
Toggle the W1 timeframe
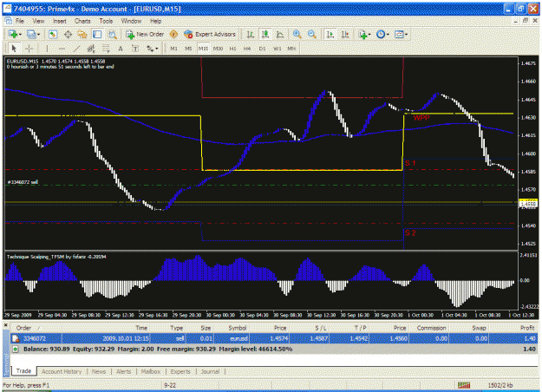point(278,49)
